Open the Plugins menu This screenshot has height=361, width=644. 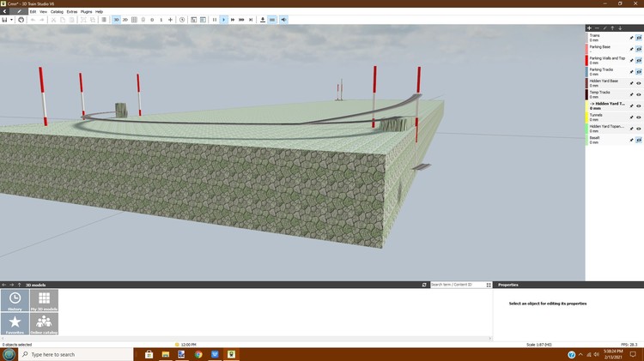click(x=86, y=11)
